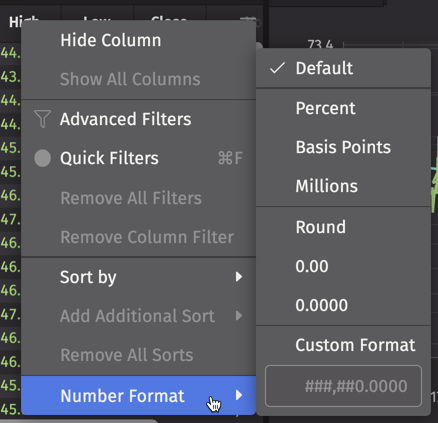Click the Custom Format input field

pyautogui.click(x=343, y=386)
